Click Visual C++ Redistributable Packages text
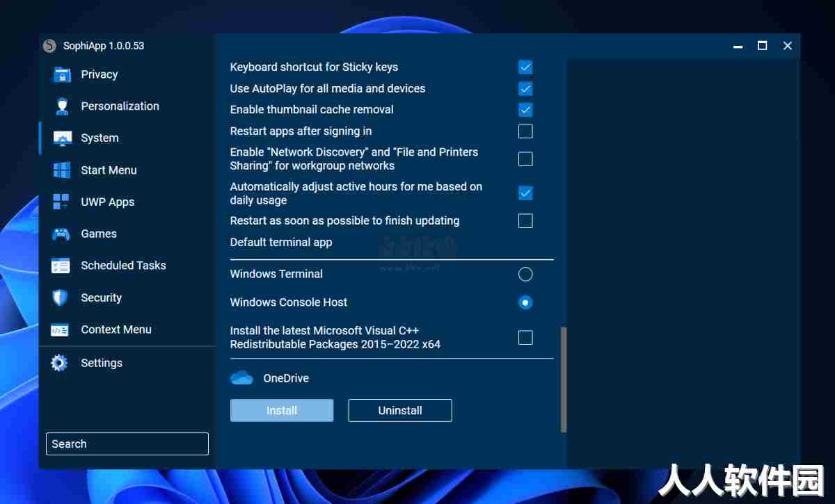This screenshot has width=835, height=504. pos(335,337)
